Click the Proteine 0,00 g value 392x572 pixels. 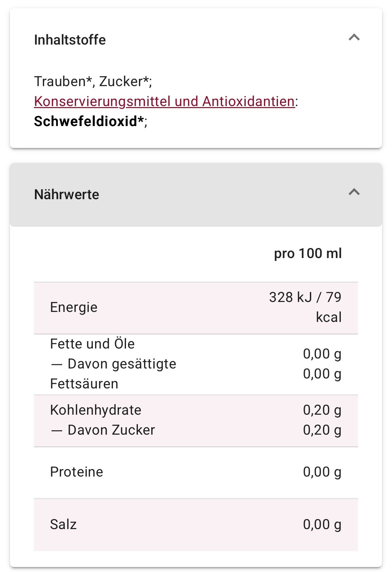pyautogui.click(x=322, y=472)
